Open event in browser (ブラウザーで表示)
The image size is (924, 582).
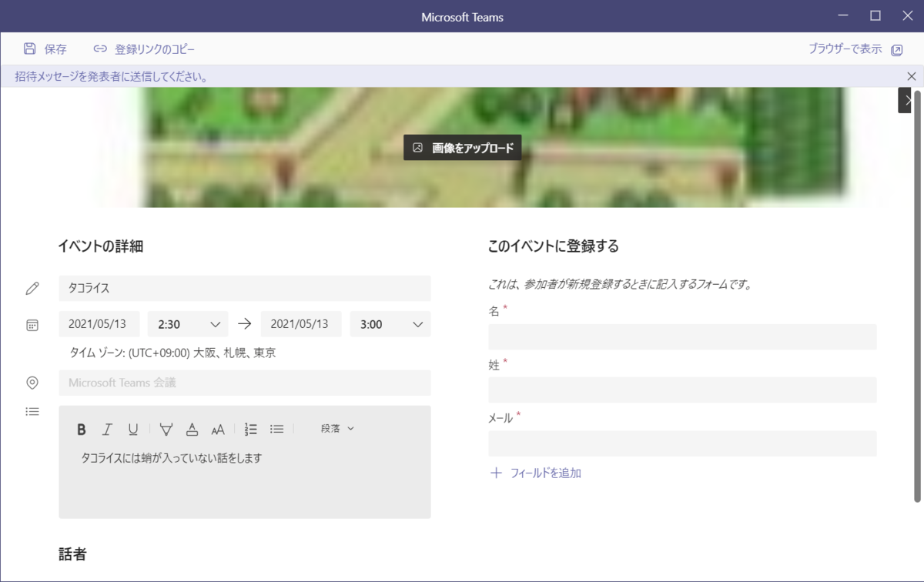[855, 49]
